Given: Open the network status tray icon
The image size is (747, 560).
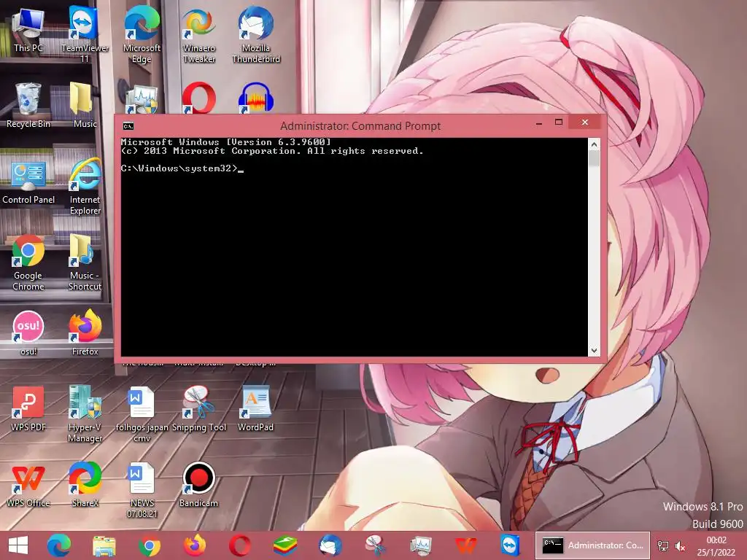Looking at the screenshot, I should click(x=662, y=545).
